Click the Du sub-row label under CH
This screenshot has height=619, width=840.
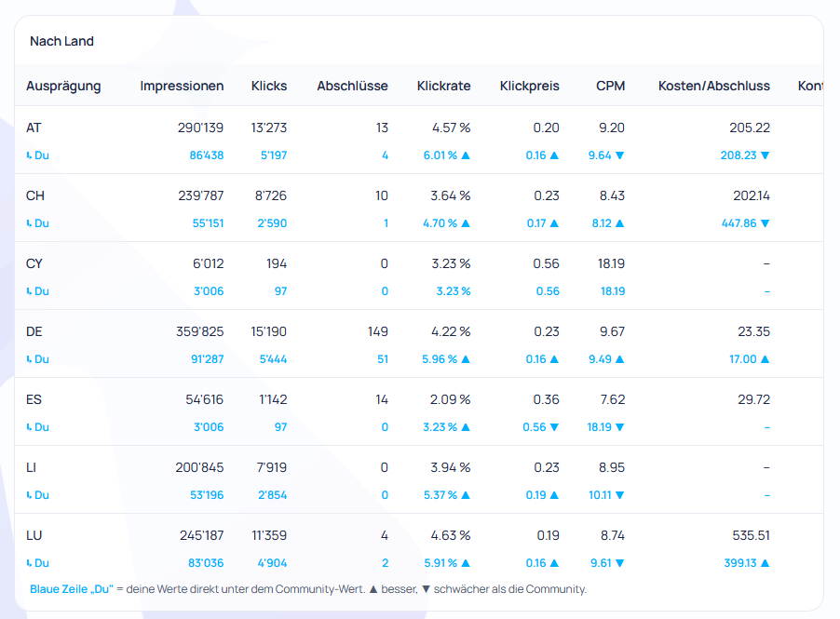click(37, 223)
